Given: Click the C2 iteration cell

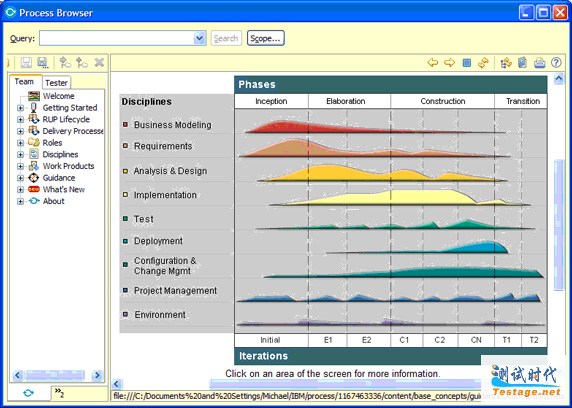Looking at the screenshot, I should click(440, 340).
